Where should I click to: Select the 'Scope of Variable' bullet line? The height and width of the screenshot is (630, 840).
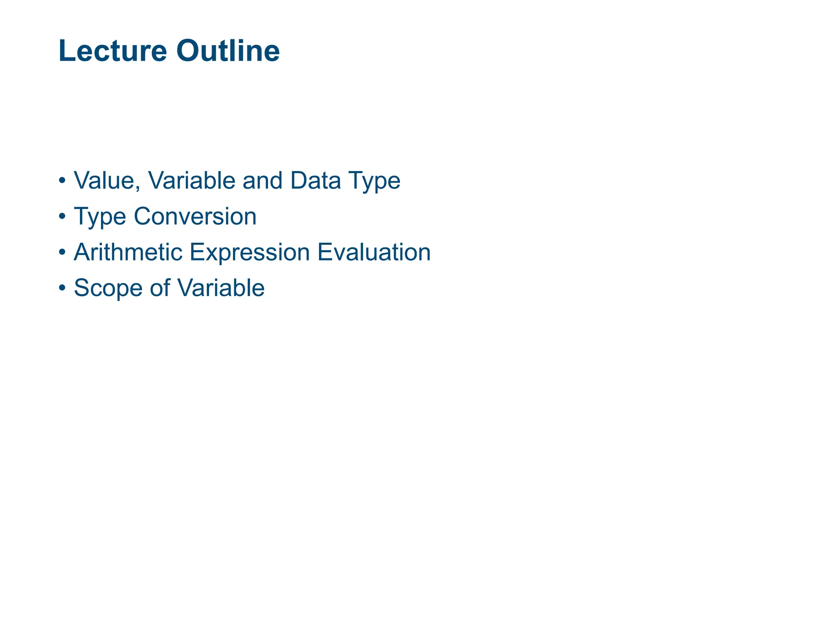(169, 288)
